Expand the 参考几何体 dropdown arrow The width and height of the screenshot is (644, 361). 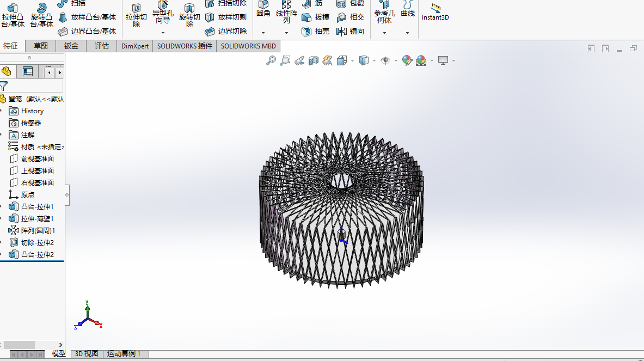(x=384, y=33)
